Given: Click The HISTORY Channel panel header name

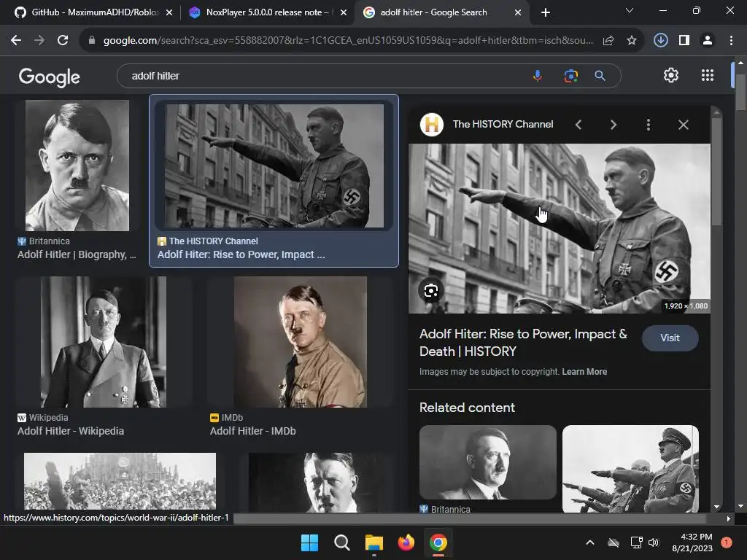Looking at the screenshot, I should click(x=503, y=124).
